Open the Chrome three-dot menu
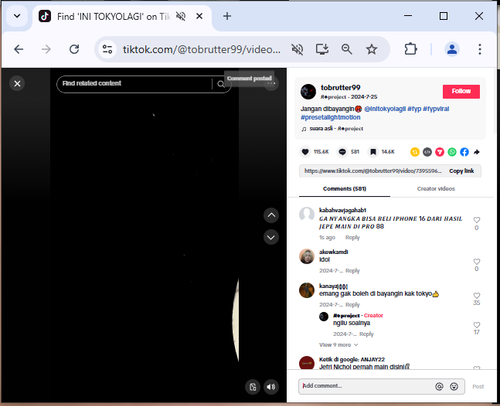The image size is (500, 406). 480,49
